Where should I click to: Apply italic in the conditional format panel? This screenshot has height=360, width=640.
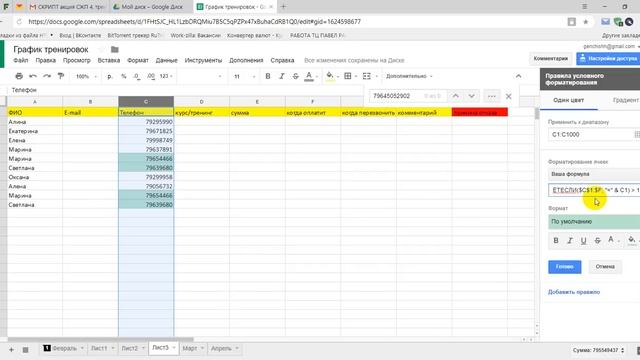(570, 240)
